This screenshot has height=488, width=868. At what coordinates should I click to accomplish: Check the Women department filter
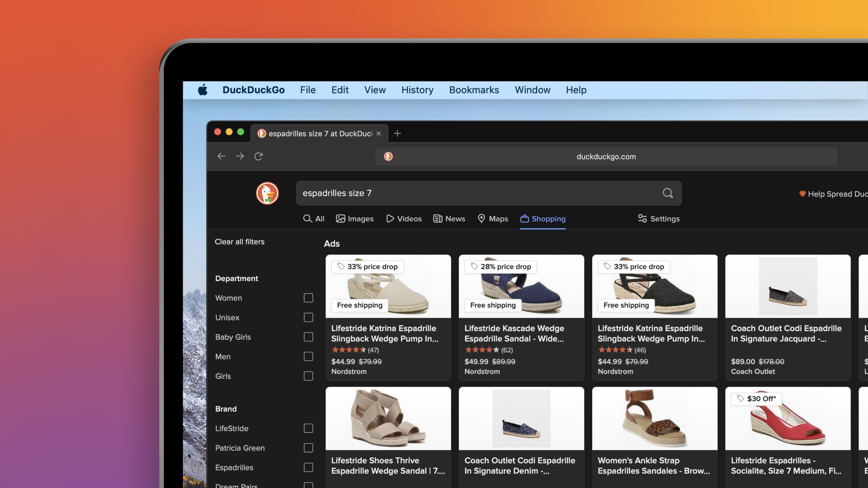(x=308, y=298)
